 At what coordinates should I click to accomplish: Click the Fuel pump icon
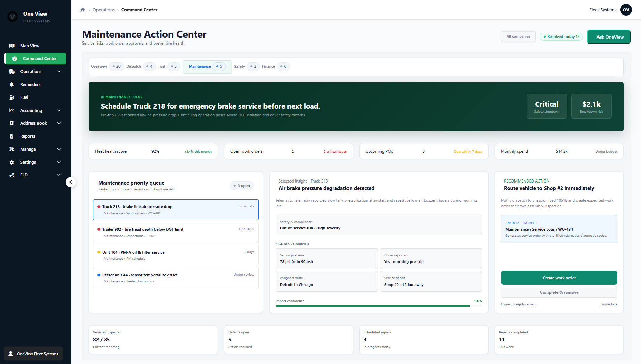(12, 97)
